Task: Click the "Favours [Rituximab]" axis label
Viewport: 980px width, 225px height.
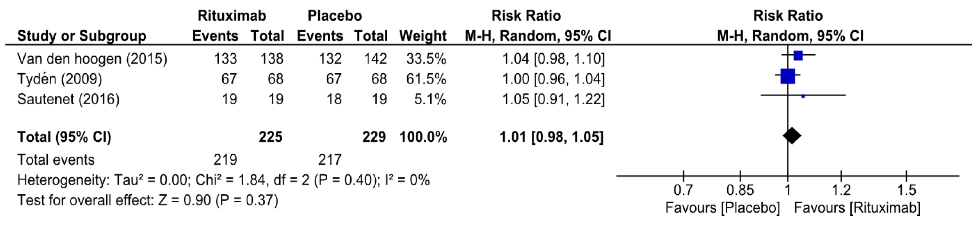Action: tap(857, 208)
